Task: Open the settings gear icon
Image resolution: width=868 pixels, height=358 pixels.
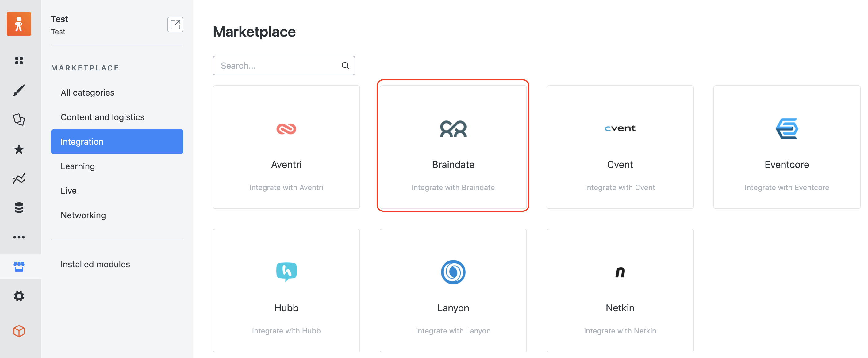Action: [19, 296]
